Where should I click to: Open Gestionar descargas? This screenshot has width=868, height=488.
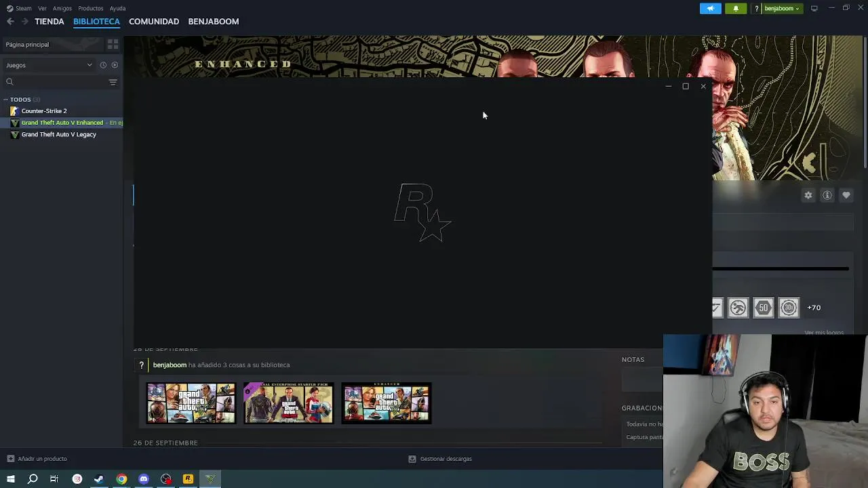point(439,459)
